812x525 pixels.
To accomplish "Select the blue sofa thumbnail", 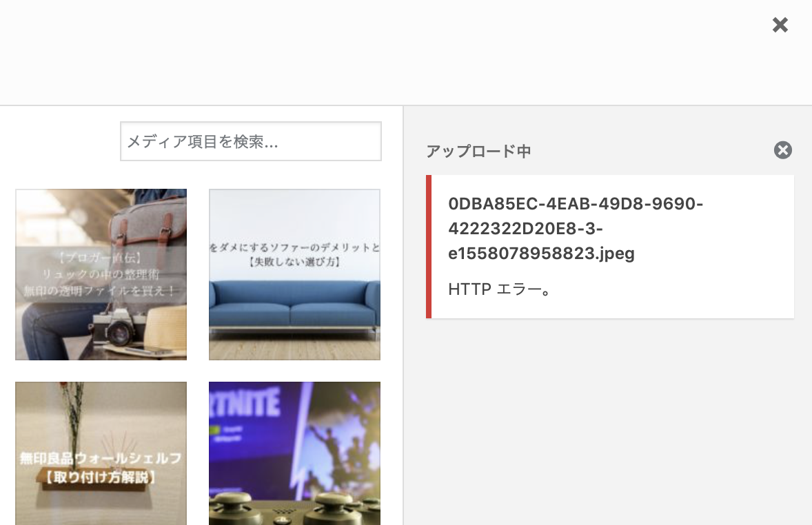I will [x=294, y=274].
